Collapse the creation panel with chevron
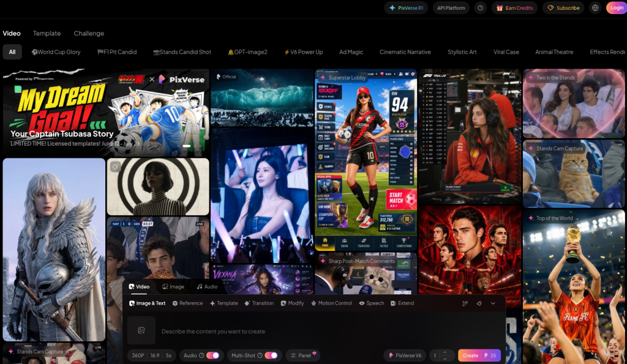Viewport: 627px width, 364px height. (493, 303)
